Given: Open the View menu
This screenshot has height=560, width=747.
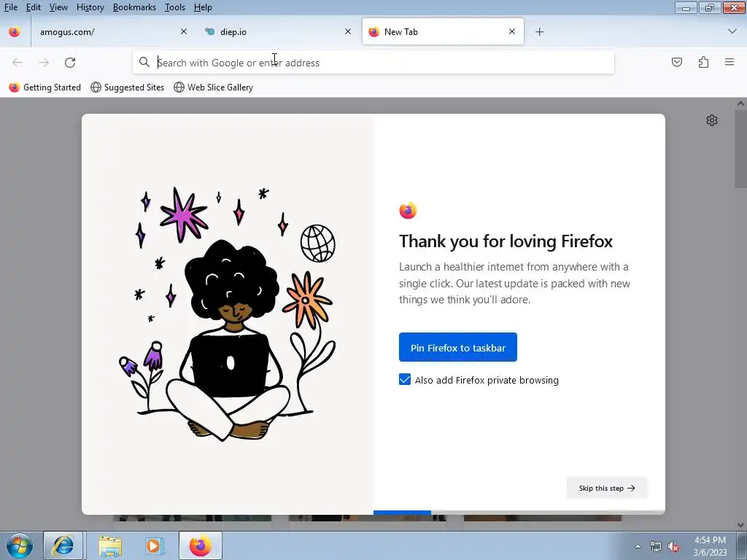Looking at the screenshot, I should pos(58,7).
